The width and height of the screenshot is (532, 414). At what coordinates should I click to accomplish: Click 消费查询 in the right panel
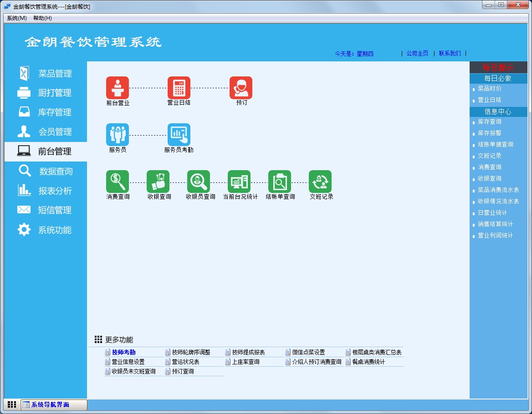[489, 167]
